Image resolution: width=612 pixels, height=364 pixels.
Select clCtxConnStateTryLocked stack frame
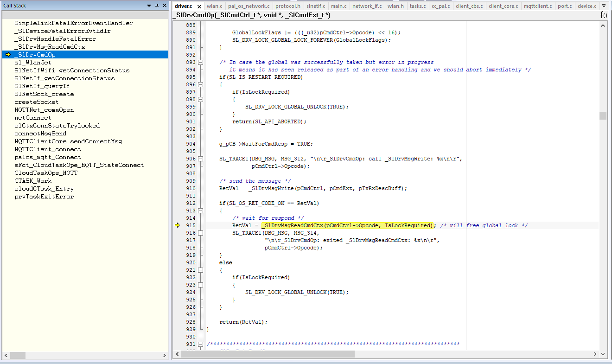click(x=57, y=126)
